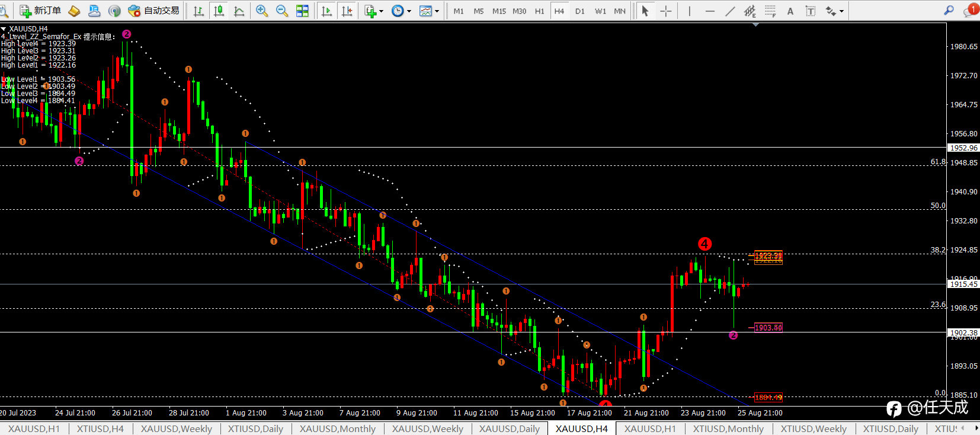Click the yellow Market Watch book icon
Image resolution: width=980 pixels, height=435 pixels.
[75, 11]
